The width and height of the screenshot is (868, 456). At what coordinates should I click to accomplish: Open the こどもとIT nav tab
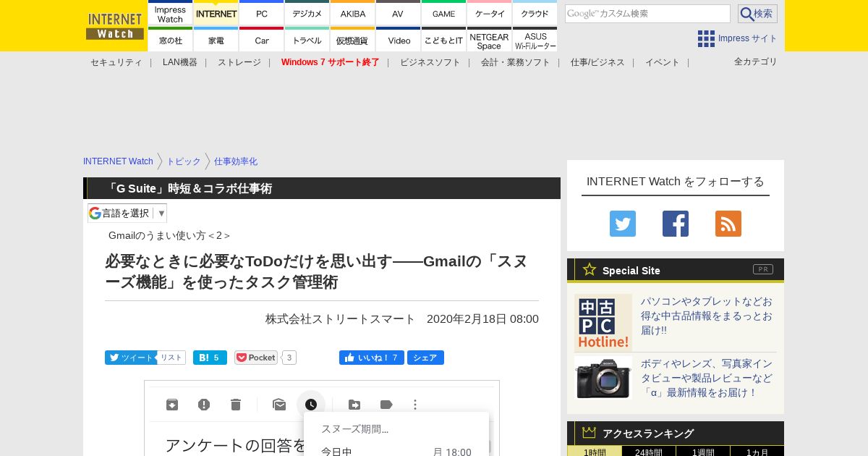point(443,40)
